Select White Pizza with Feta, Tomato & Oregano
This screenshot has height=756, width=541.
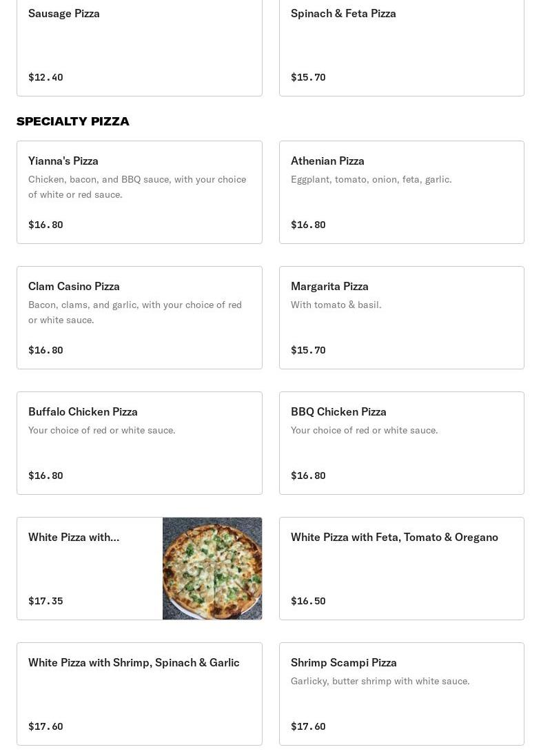[x=394, y=538]
